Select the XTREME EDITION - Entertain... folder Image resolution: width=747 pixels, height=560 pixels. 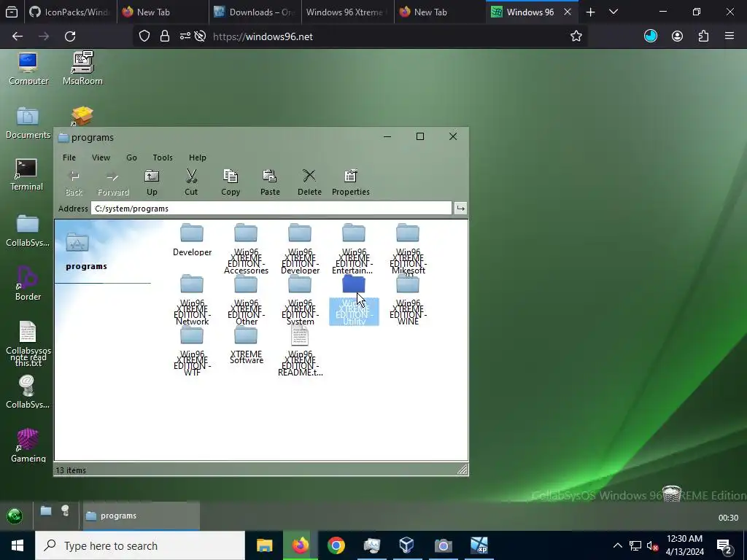point(354,249)
